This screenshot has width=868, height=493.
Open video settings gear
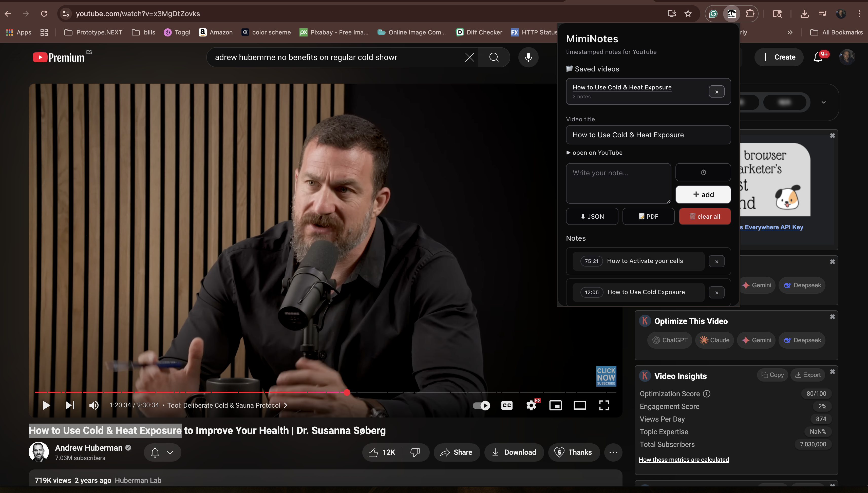tap(531, 405)
